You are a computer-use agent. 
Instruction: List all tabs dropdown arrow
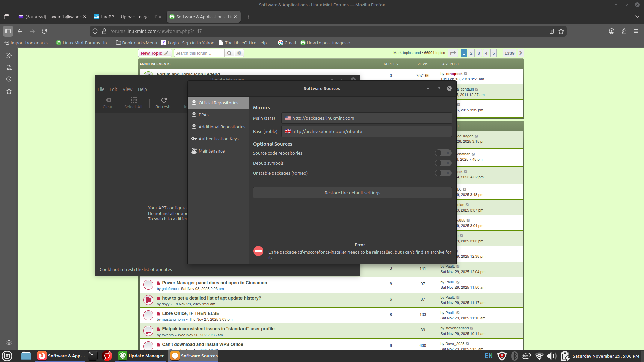(637, 17)
